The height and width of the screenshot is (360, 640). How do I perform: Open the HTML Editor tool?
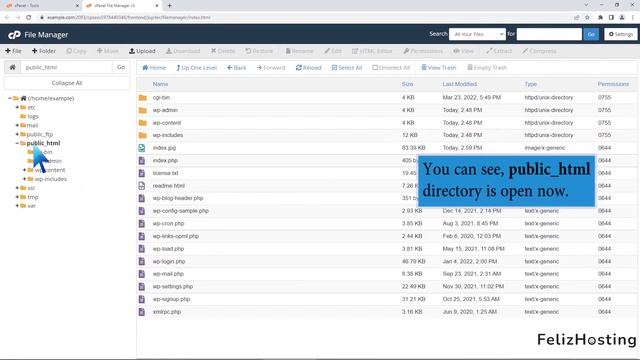(x=372, y=51)
